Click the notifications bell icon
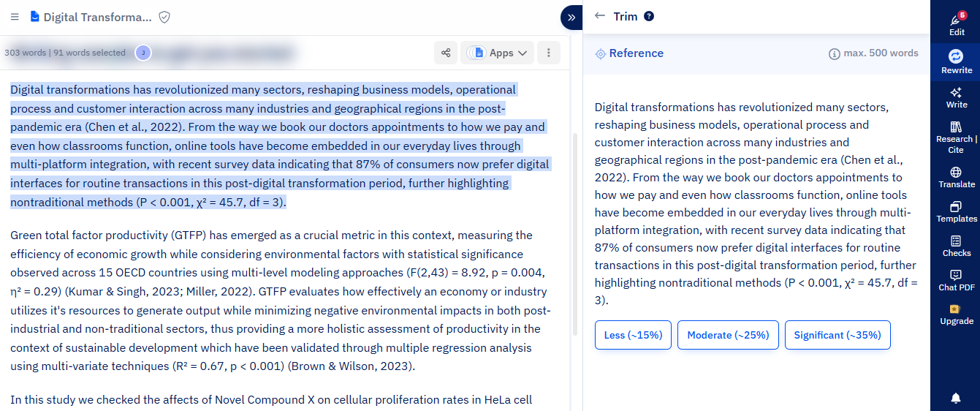The height and width of the screenshot is (411, 980). [956, 398]
